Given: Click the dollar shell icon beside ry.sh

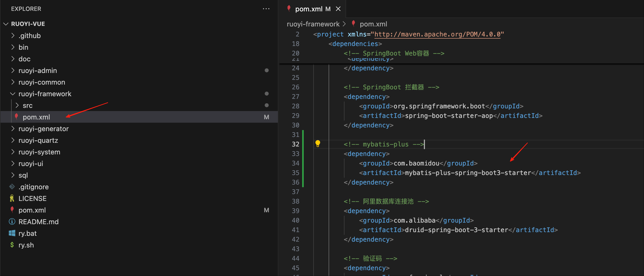Looking at the screenshot, I should [x=12, y=245].
